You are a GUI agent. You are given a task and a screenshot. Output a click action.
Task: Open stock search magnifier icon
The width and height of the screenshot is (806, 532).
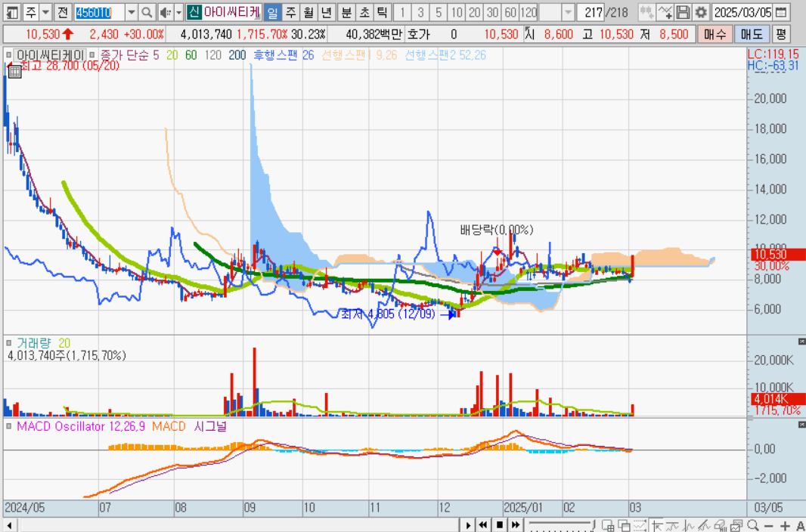click(x=147, y=12)
